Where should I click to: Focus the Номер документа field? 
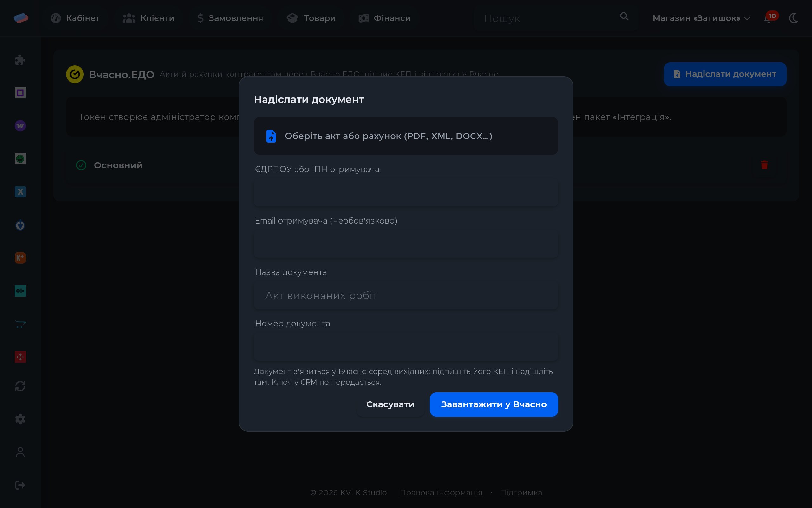[x=406, y=347]
